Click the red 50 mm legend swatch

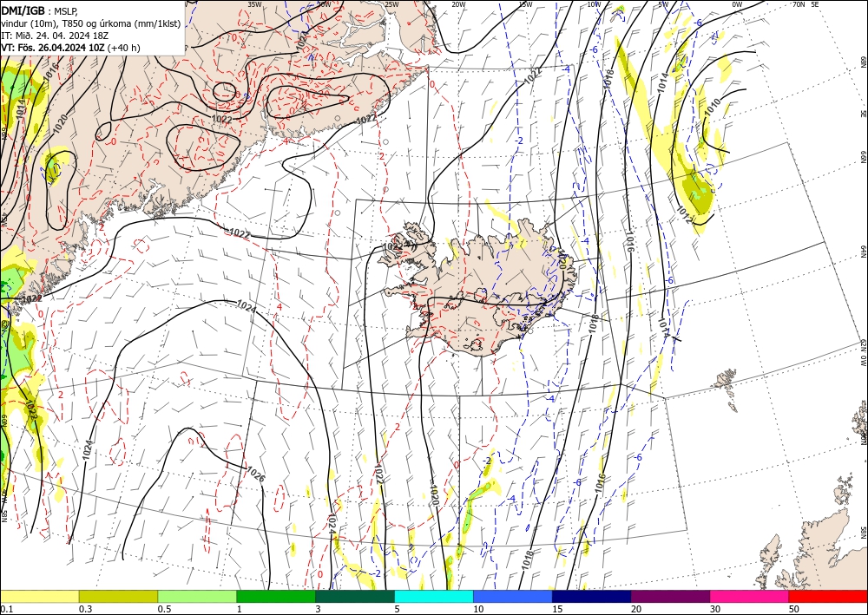pos(828,596)
